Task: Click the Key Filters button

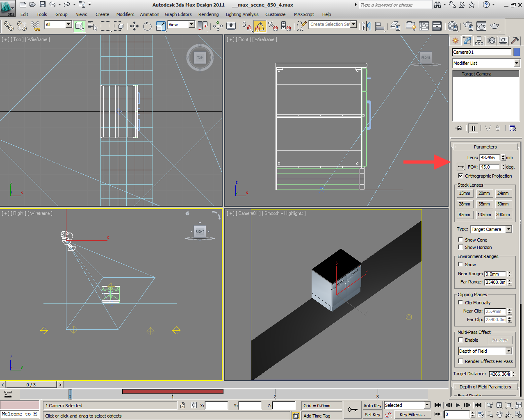Action: pyautogui.click(x=412, y=415)
